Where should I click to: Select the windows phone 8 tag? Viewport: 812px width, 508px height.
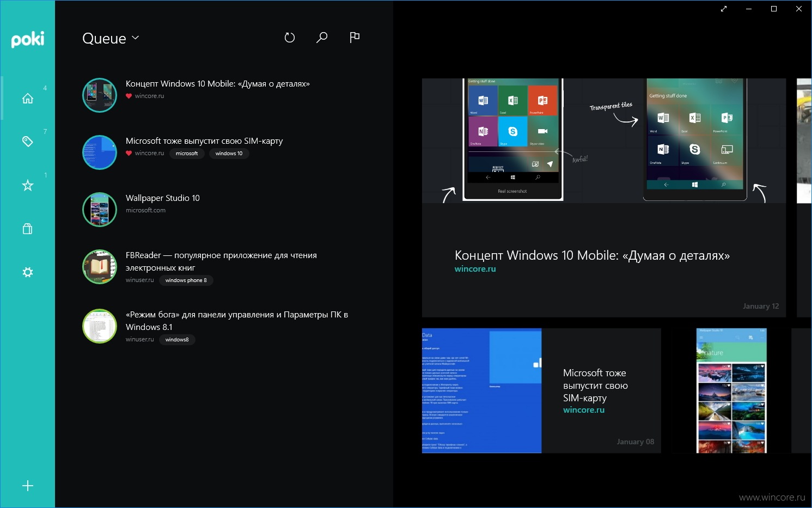point(186,280)
